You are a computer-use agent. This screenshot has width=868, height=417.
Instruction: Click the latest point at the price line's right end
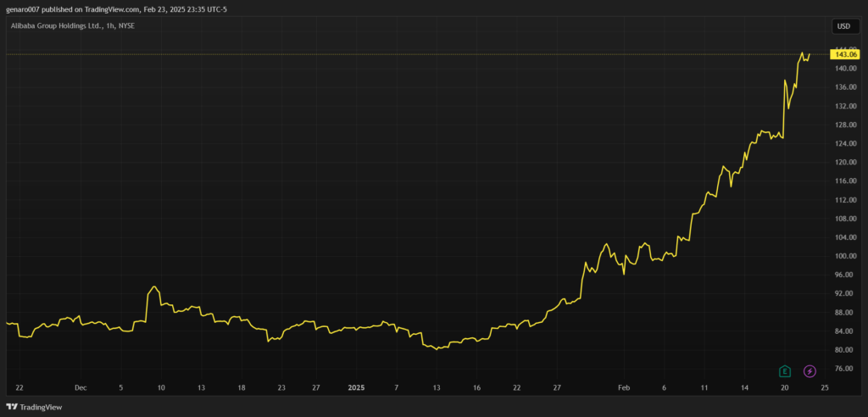(x=810, y=54)
